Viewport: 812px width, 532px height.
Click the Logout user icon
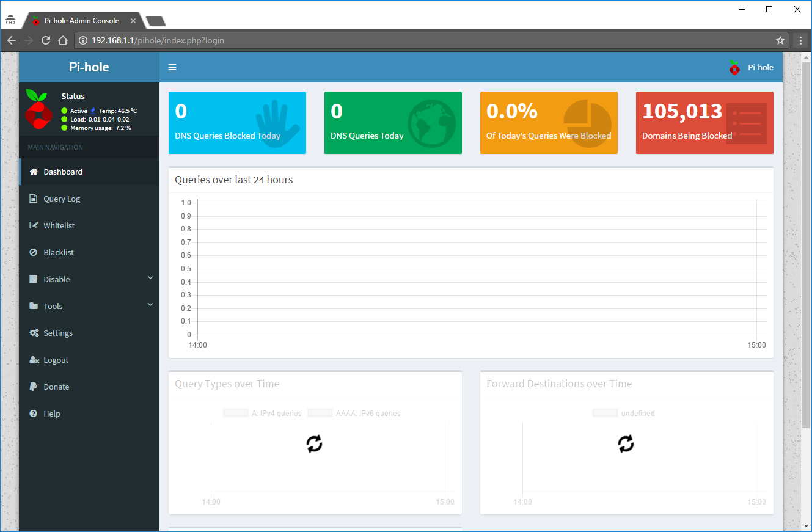pos(34,360)
